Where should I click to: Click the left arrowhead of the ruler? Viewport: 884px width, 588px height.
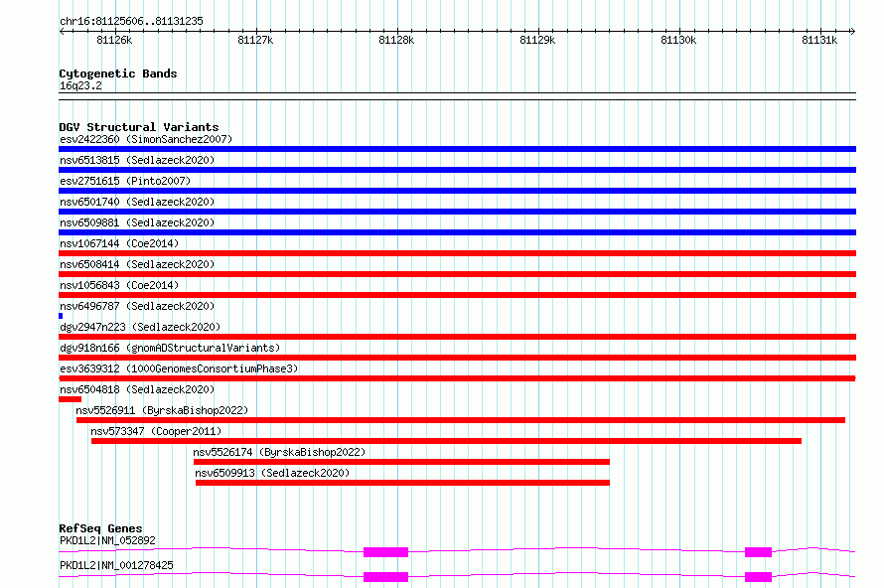pyautogui.click(x=62, y=32)
